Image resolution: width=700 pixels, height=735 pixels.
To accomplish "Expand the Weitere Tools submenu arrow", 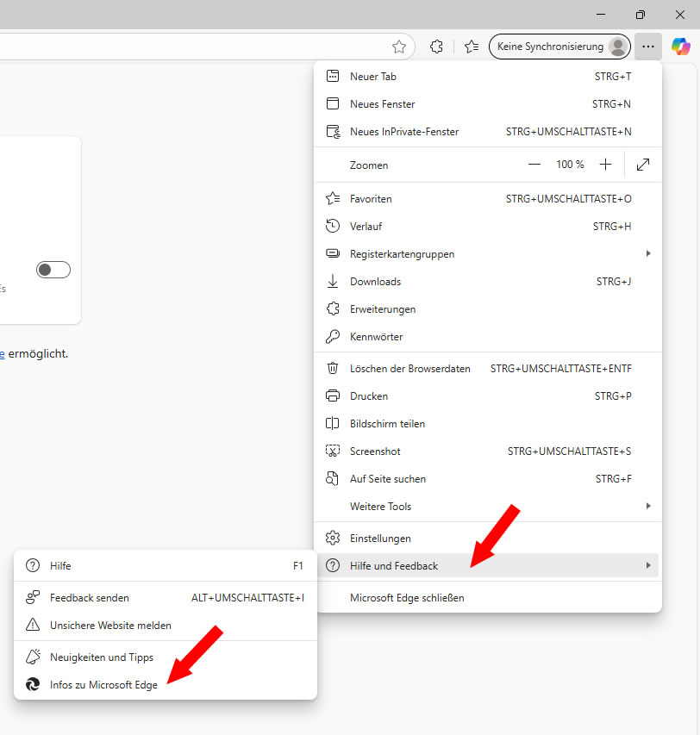I will [648, 507].
